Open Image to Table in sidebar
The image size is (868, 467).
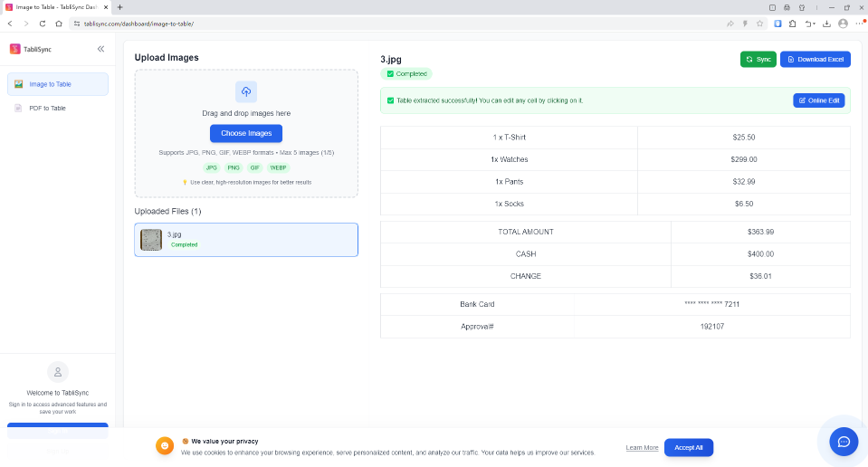58,84
